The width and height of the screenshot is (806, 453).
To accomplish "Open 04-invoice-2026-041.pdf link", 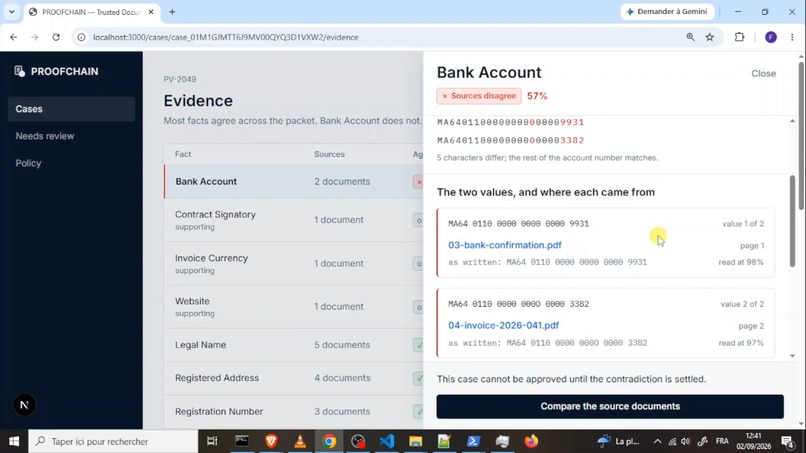I will (x=503, y=325).
